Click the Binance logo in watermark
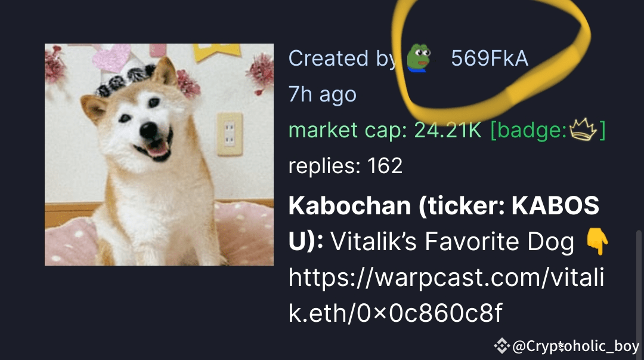This screenshot has width=644, height=360. pyautogui.click(x=501, y=346)
